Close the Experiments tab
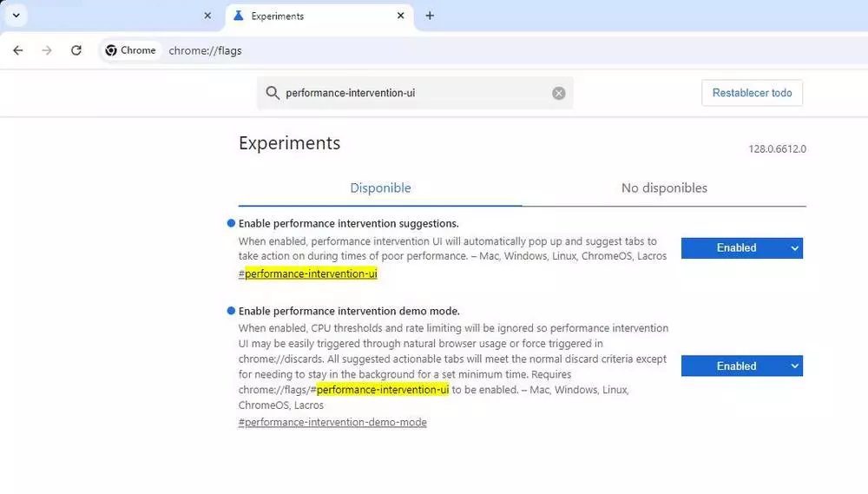Image resolution: width=868 pixels, height=494 pixels. click(x=401, y=16)
